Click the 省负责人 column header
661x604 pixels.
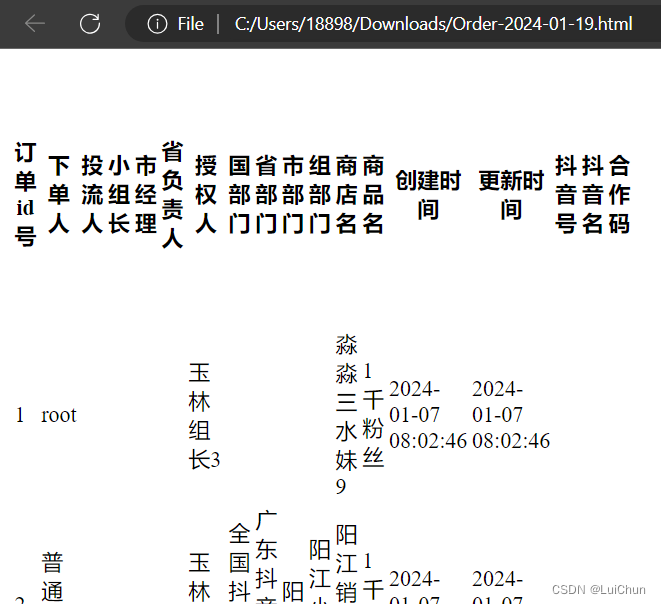pos(172,194)
